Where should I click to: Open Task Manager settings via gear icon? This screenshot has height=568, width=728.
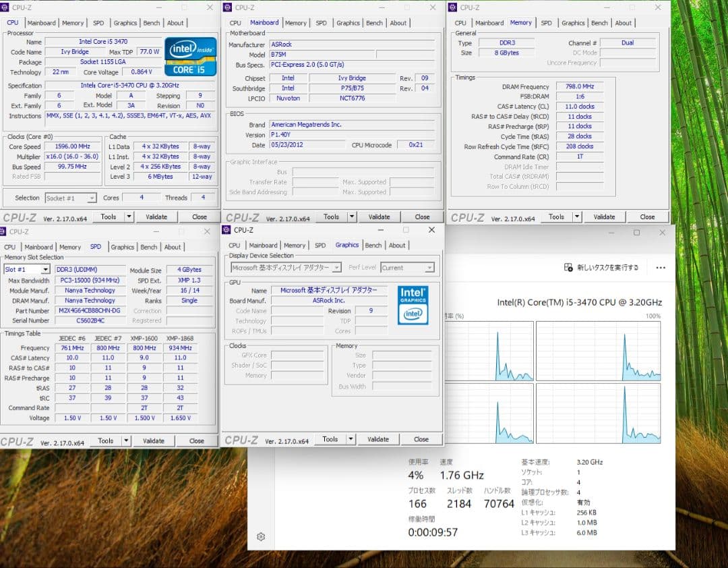[262, 537]
